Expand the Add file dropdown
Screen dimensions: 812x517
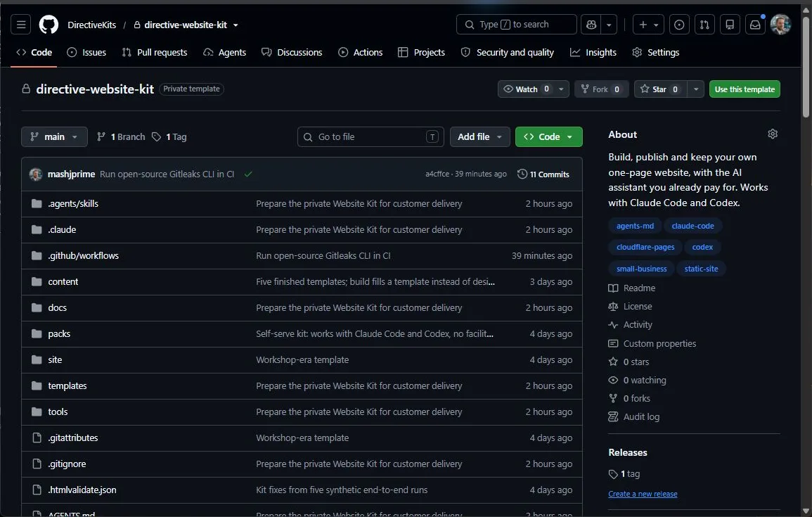(x=479, y=136)
